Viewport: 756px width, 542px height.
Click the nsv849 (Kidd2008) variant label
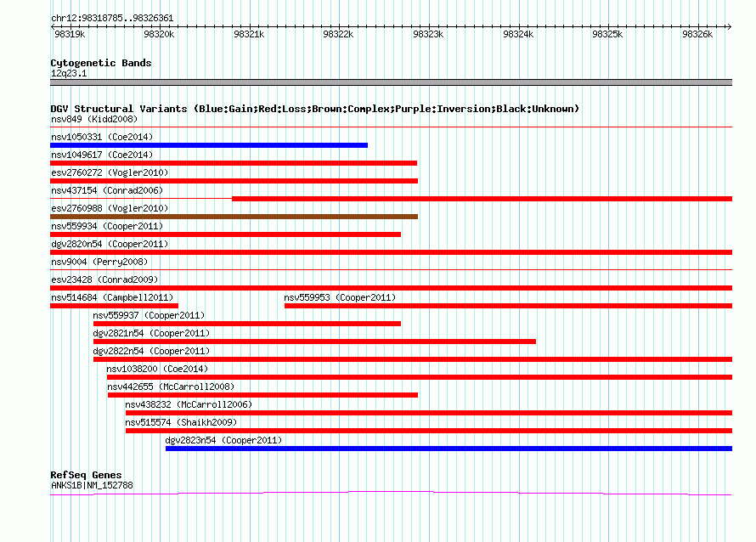(x=94, y=119)
